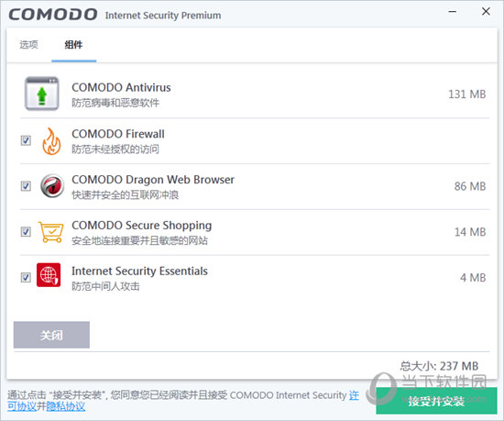Viewport: 504px width, 421px height.
Task: Open the 隐私协议 link
Action: [66, 406]
